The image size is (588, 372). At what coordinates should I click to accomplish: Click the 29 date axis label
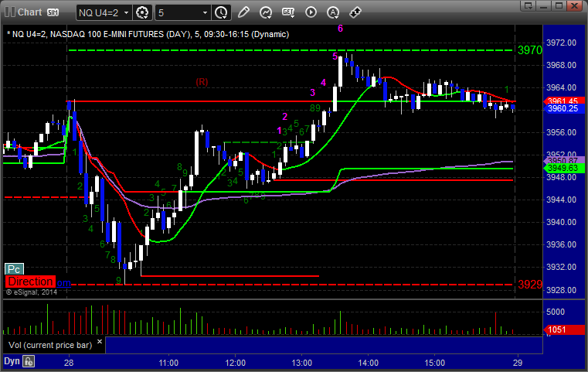[x=518, y=363]
